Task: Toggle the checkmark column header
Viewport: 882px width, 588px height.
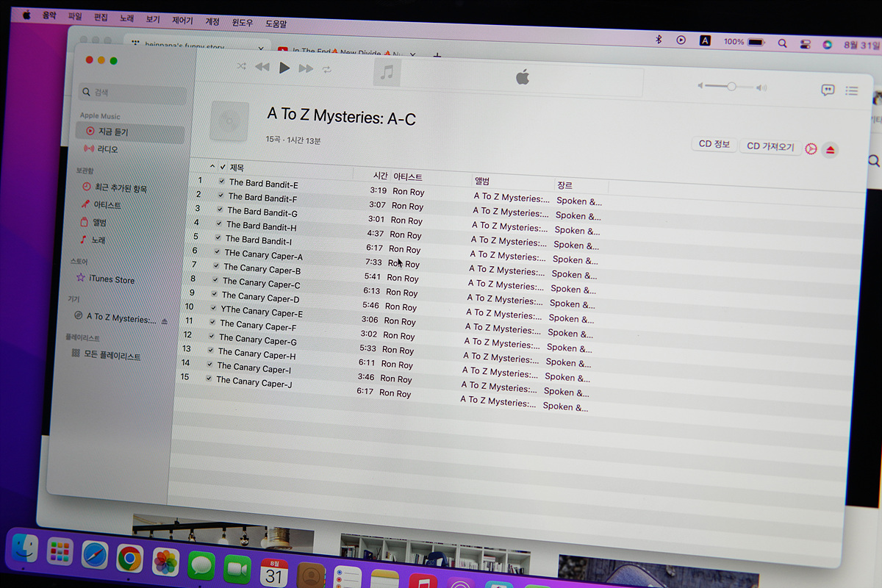Action: pyautogui.click(x=223, y=167)
